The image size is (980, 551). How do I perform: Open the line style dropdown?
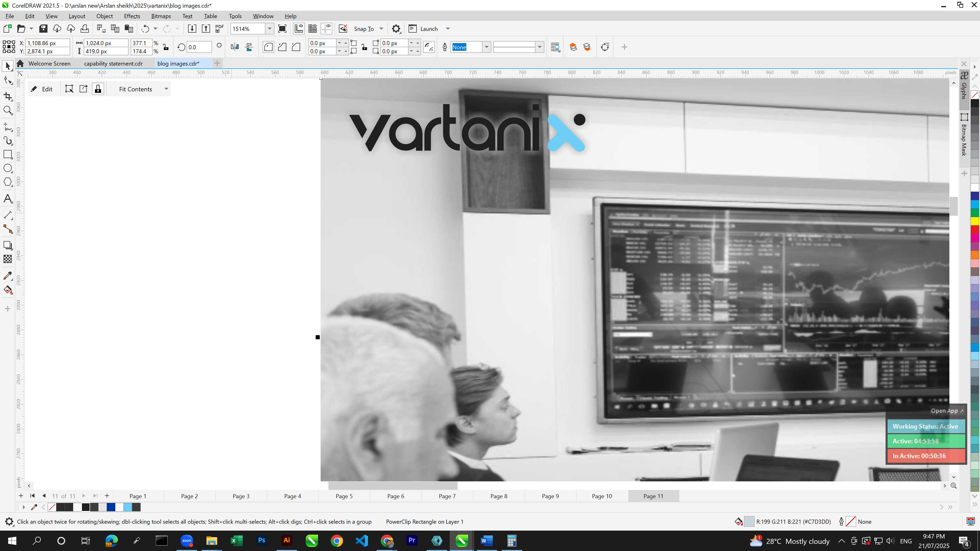(540, 47)
